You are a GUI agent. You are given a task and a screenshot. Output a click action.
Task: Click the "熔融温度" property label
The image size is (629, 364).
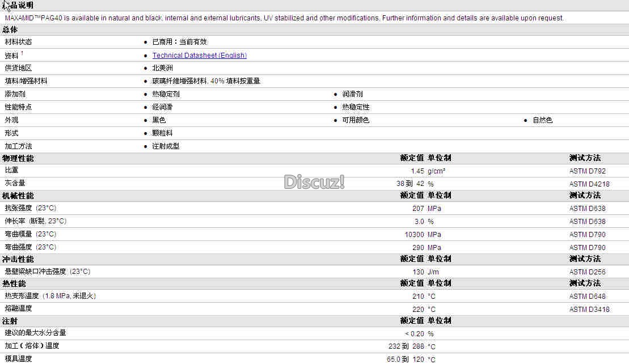[19, 308]
